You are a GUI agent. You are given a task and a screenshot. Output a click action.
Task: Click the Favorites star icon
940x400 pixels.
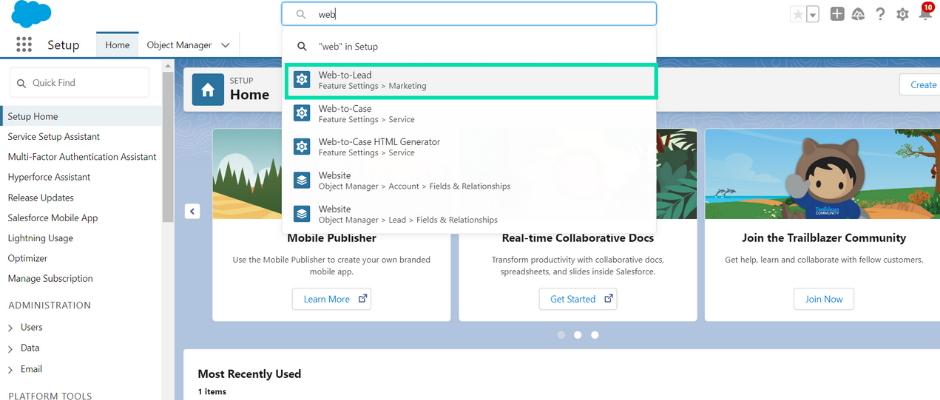[x=798, y=15]
